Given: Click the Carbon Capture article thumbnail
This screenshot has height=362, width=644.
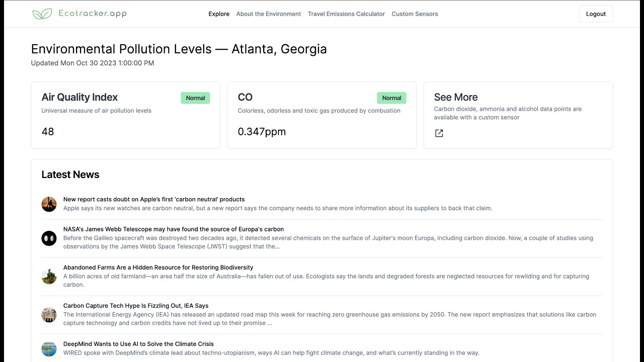Looking at the screenshot, I should pos(49,315).
